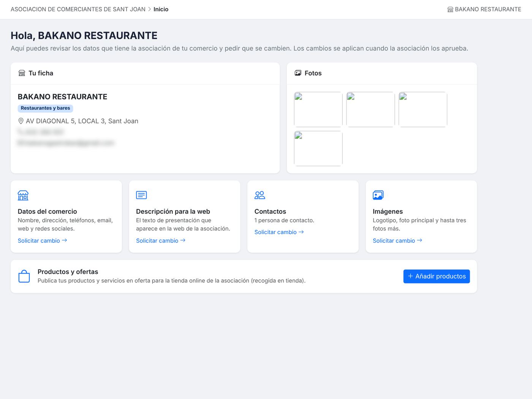Request change for Datos del comercio
The width and height of the screenshot is (532, 399).
tap(42, 241)
